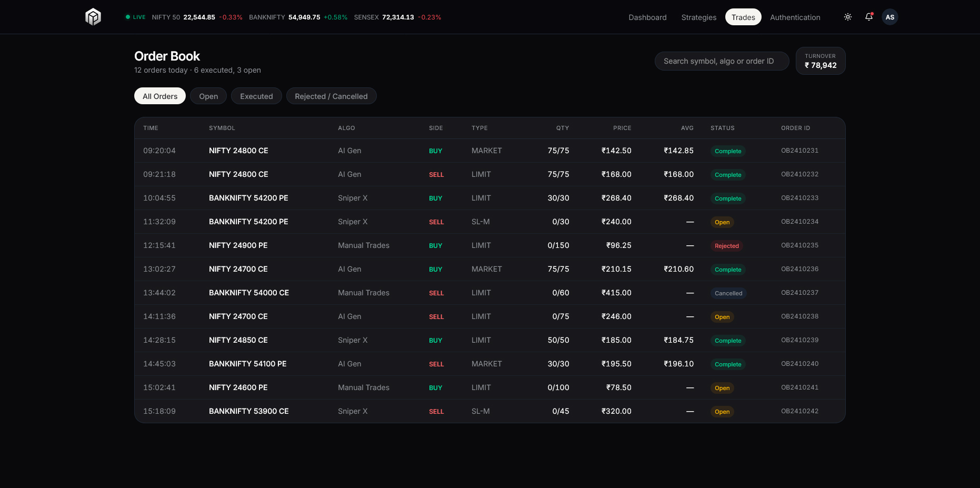Click the NIFTY 24850 CE symbol
Image resolution: width=980 pixels, height=488 pixels.
[x=238, y=340]
